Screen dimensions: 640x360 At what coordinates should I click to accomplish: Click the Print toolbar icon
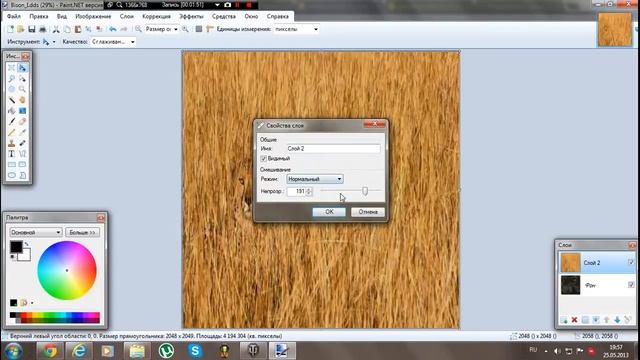(x=42, y=29)
